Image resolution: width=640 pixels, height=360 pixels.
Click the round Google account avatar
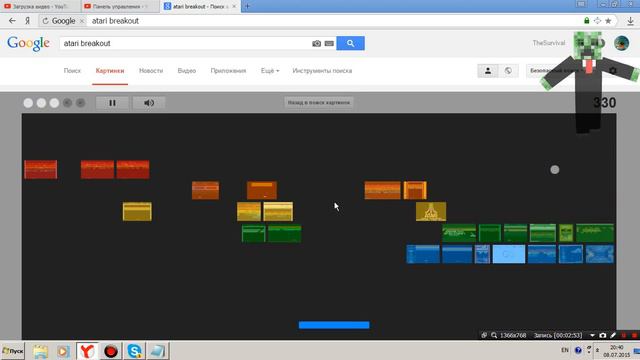(x=622, y=43)
